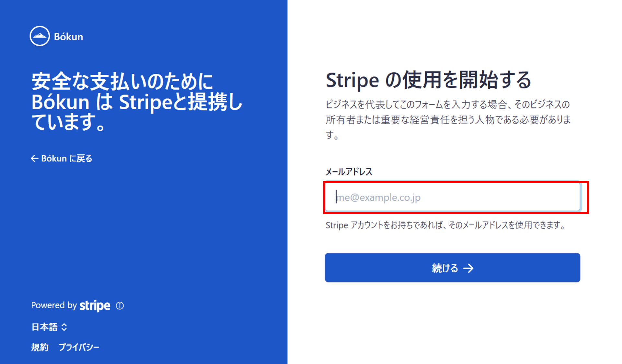Image resolution: width=622 pixels, height=364 pixels.
Task: Click the Bókun mountain logo icon
Action: pyautogui.click(x=40, y=36)
